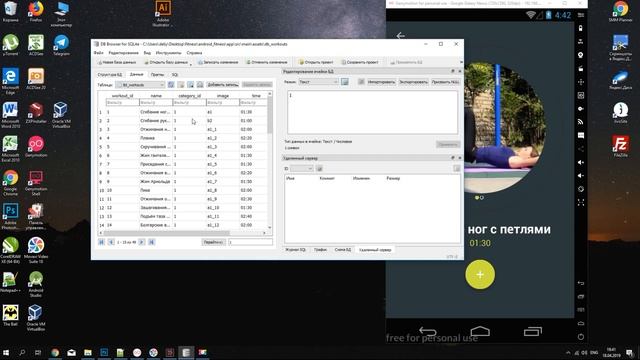The width and height of the screenshot is (640, 360).
Task: Open the Редактирование menu
Action: [x=123, y=53]
